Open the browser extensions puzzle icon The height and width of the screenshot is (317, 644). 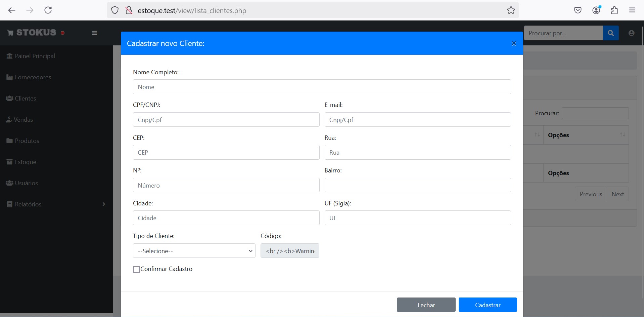pyautogui.click(x=614, y=10)
